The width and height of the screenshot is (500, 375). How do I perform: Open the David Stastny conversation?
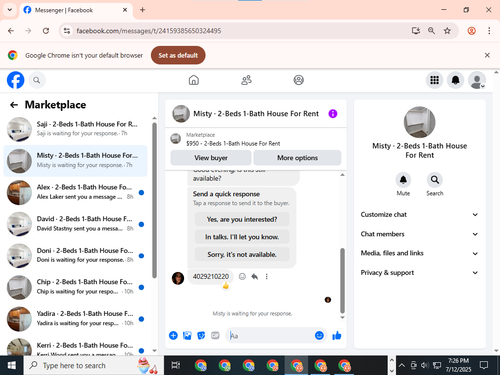pyautogui.click(x=76, y=224)
